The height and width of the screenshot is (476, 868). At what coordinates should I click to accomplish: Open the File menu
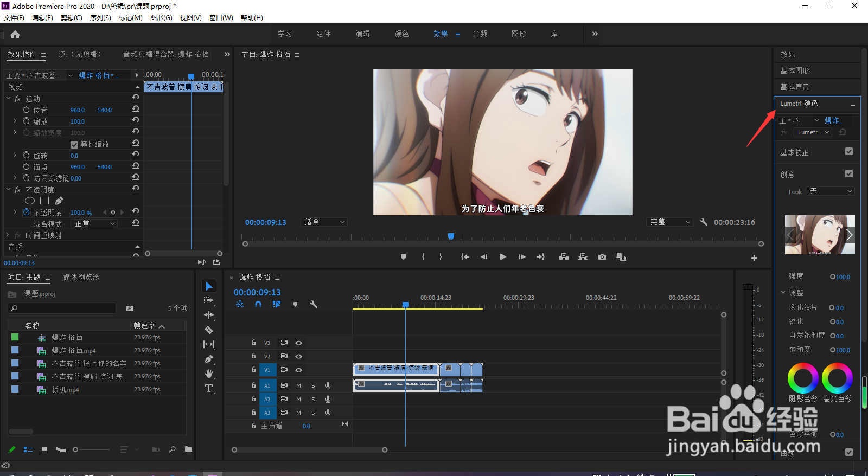coord(14,17)
